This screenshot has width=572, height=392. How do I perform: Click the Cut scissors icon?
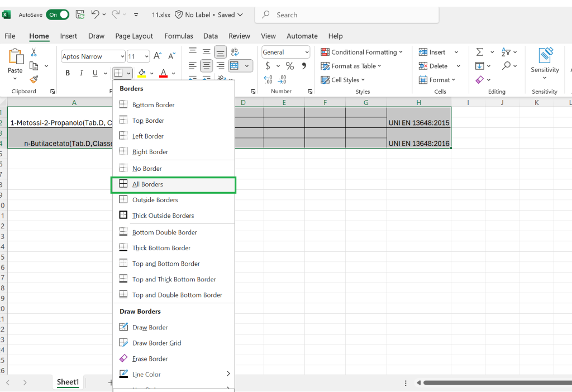tap(34, 52)
